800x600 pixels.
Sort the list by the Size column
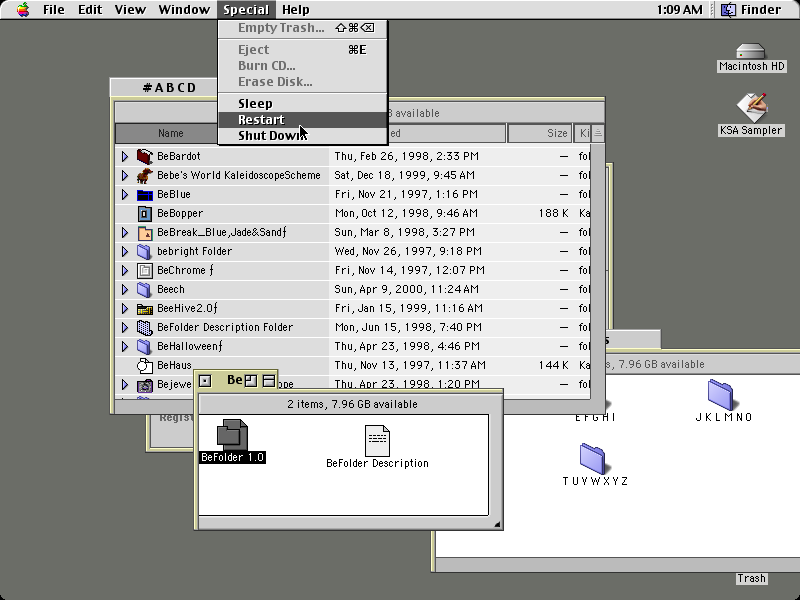tap(539, 133)
